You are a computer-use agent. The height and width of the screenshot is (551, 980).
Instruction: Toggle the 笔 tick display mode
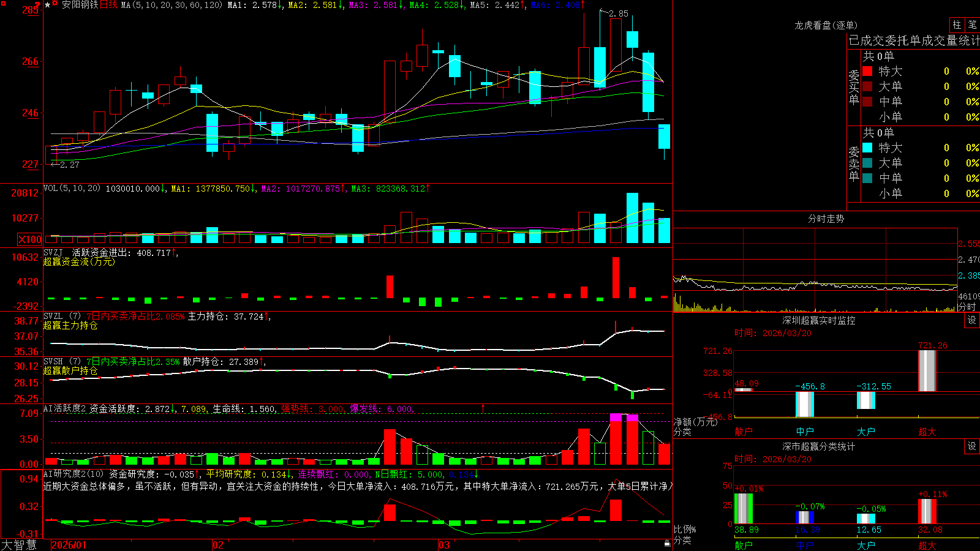(x=973, y=24)
